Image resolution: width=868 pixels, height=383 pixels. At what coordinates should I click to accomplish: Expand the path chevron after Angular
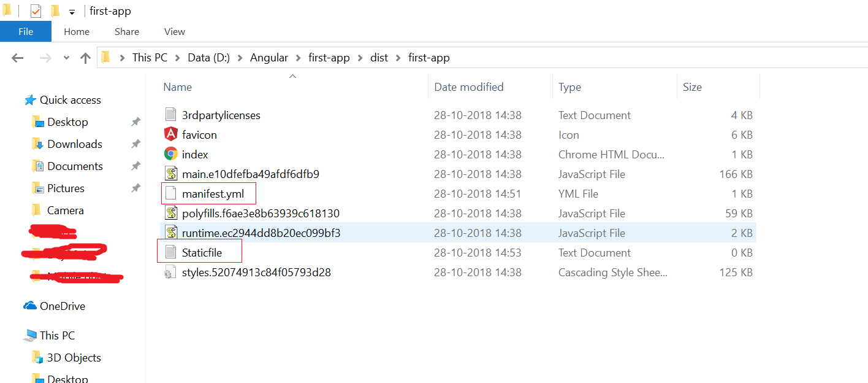click(299, 58)
